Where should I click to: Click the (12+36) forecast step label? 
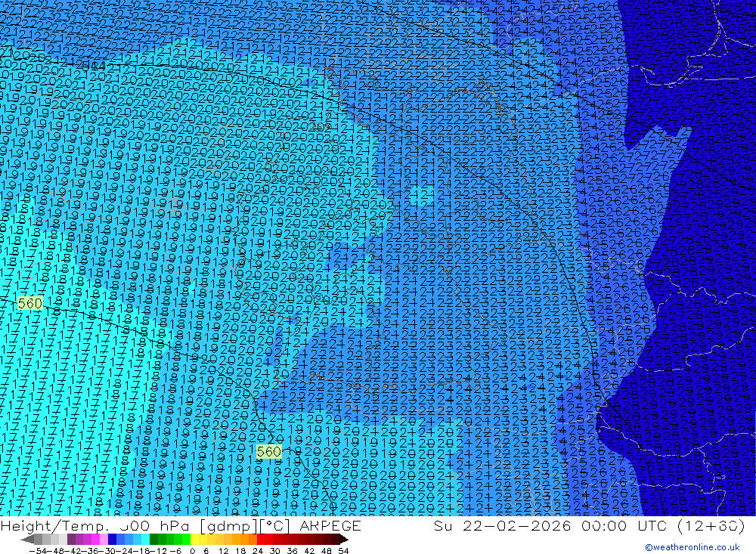[711, 525]
